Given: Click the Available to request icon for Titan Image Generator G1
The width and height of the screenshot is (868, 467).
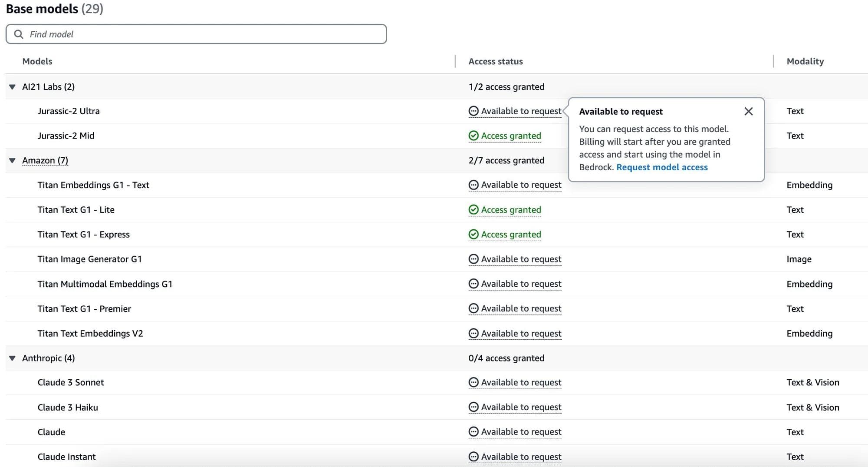Looking at the screenshot, I should [473, 259].
